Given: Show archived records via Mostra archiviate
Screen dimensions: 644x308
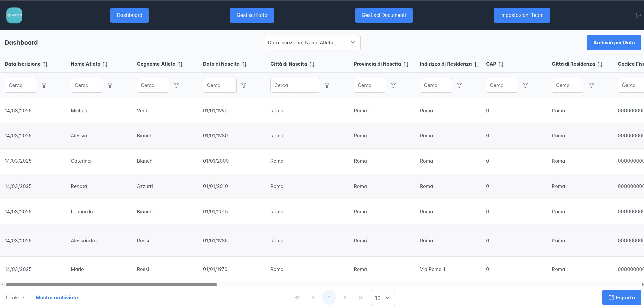Looking at the screenshot, I should (57, 298).
